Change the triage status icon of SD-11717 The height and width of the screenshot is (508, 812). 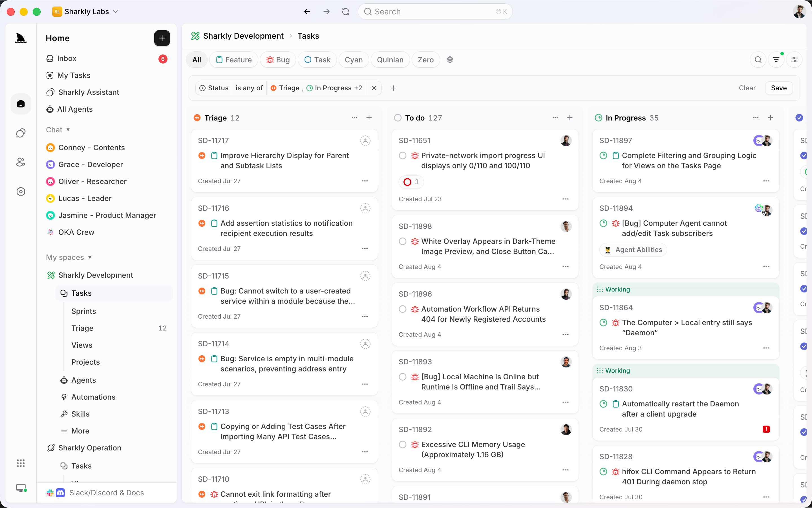(202, 156)
